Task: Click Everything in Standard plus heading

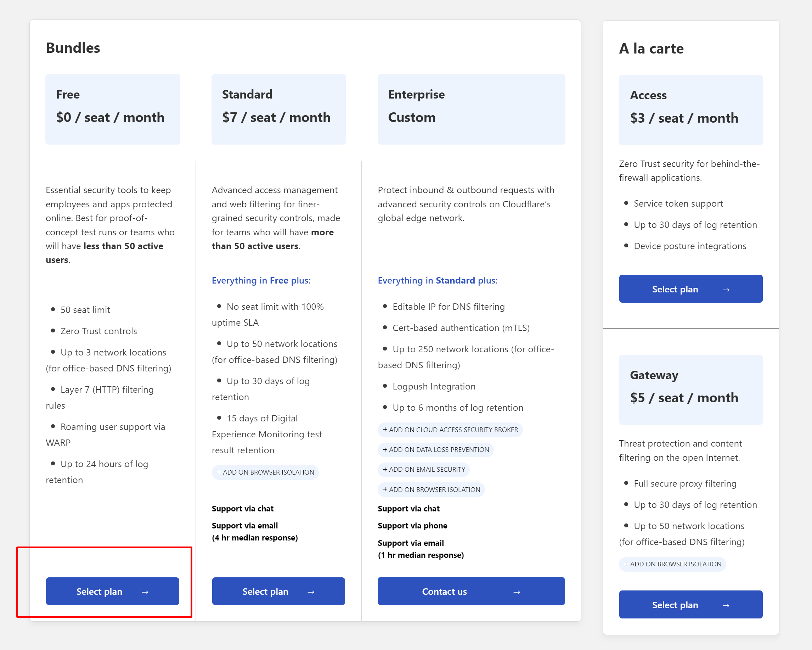Action: click(x=437, y=280)
